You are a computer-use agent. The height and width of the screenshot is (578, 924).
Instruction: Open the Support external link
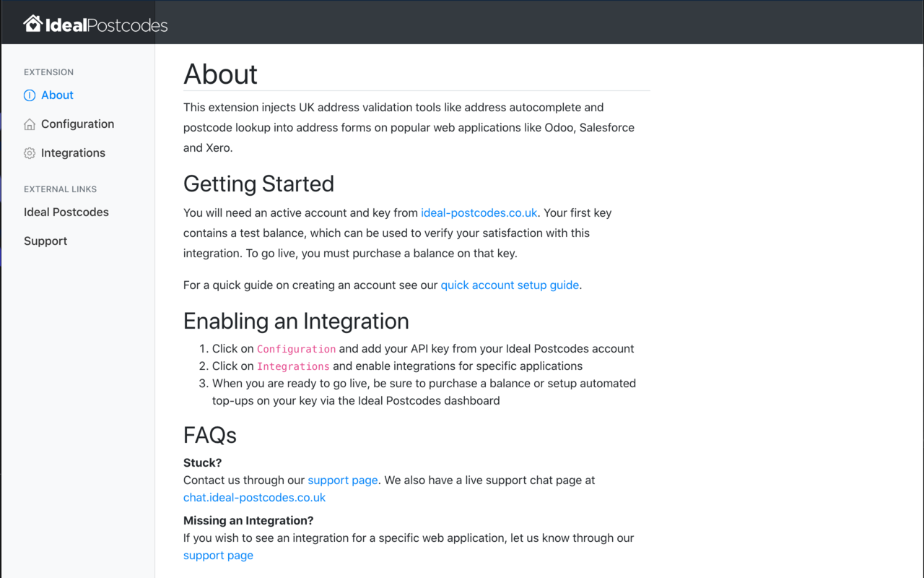45,241
